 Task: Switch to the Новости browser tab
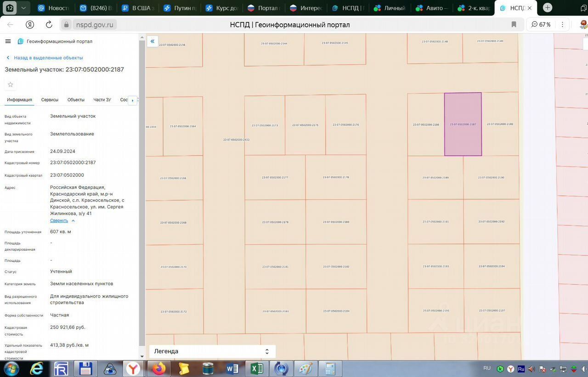[53, 8]
